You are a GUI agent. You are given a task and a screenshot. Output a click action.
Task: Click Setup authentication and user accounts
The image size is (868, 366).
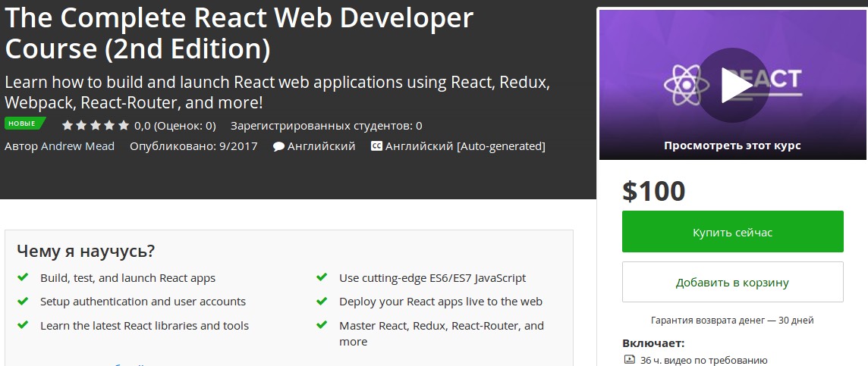143,302
